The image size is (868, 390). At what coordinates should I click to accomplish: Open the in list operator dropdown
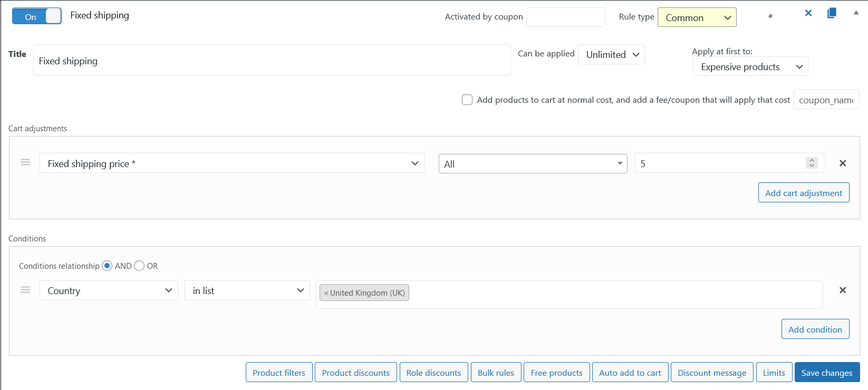(247, 290)
